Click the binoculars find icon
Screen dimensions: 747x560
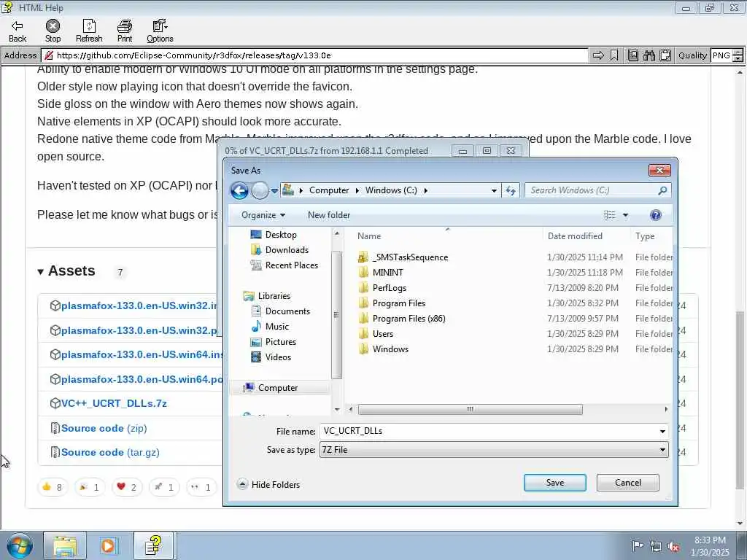649,55
